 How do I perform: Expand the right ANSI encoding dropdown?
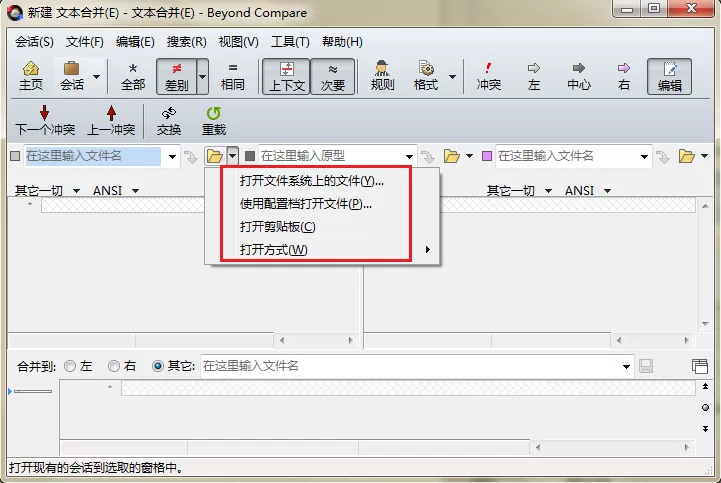607,190
